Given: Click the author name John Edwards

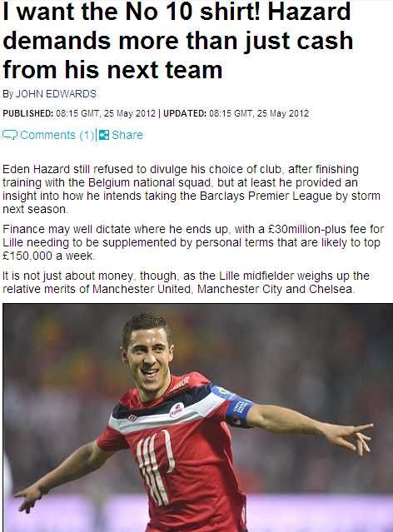Looking at the screenshot, I should tap(56, 93).
